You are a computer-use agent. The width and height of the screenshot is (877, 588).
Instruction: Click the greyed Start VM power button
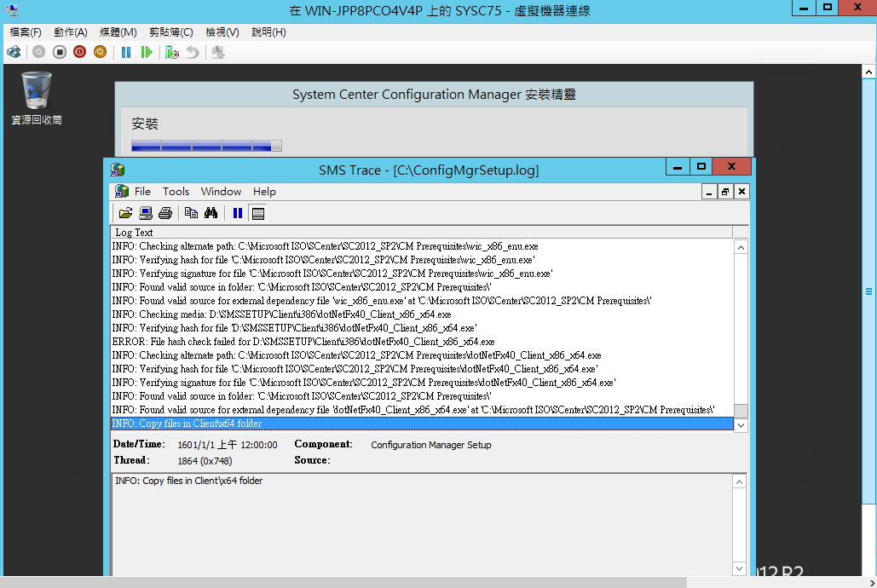(38, 52)
